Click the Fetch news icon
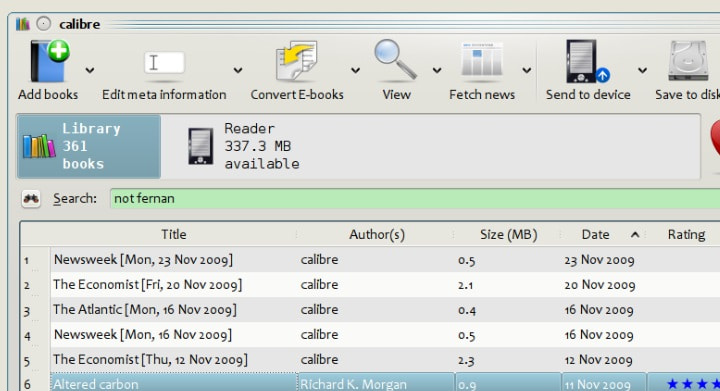 (482, 60)
